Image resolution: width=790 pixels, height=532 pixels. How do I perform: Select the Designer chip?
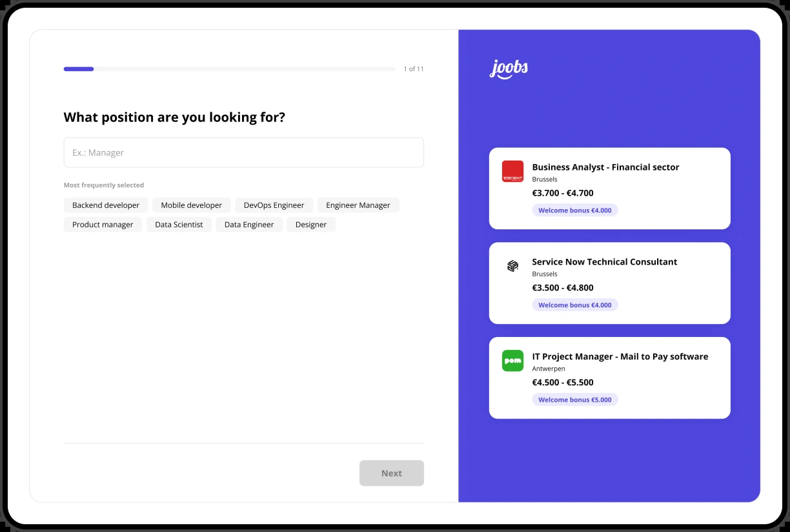[x=311, y=225]
